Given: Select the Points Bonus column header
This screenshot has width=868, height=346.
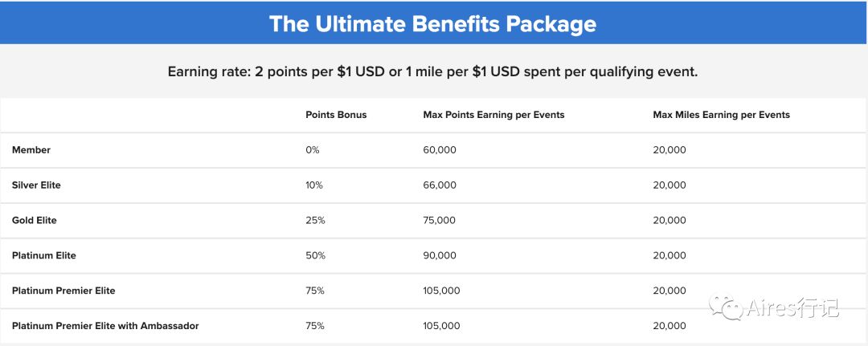Looking at the screenshot, I should click(x=336, y=115).
